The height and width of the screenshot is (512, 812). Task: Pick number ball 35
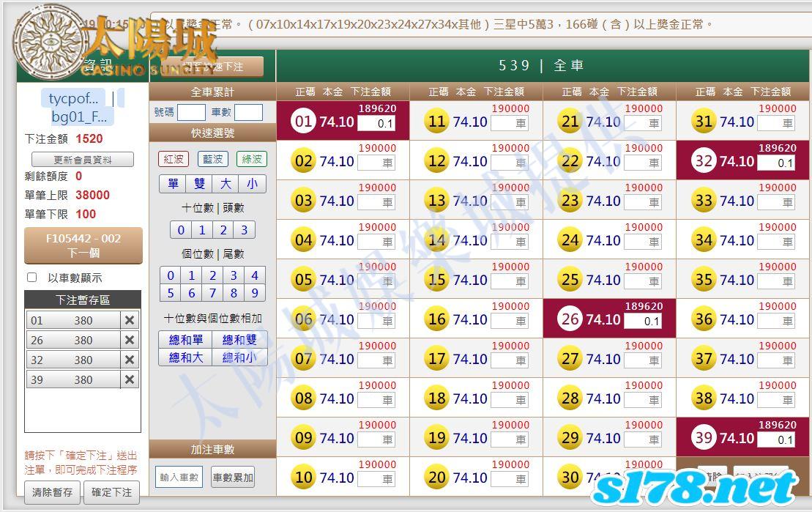point(704,280)
